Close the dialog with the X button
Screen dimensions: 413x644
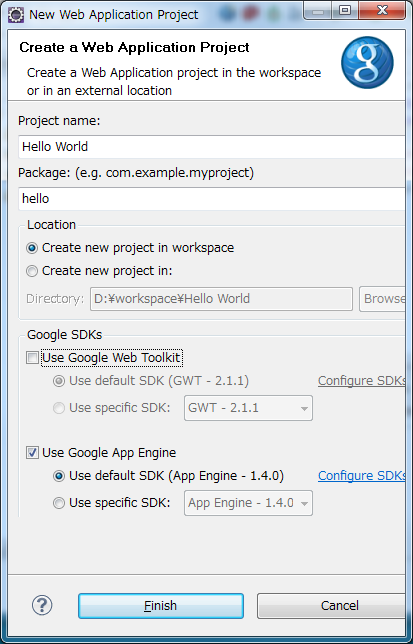coord(383,10)
